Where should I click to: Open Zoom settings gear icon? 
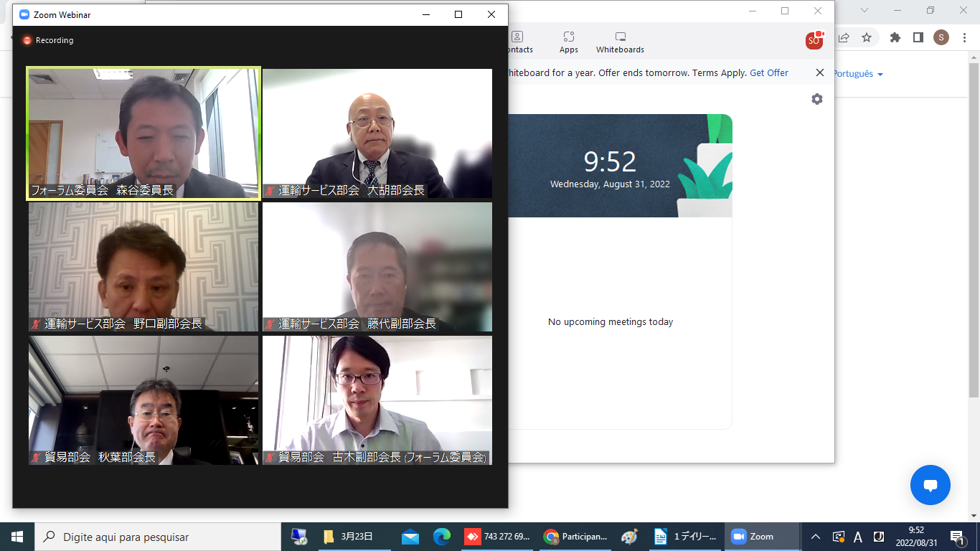(x=817, y=99)
